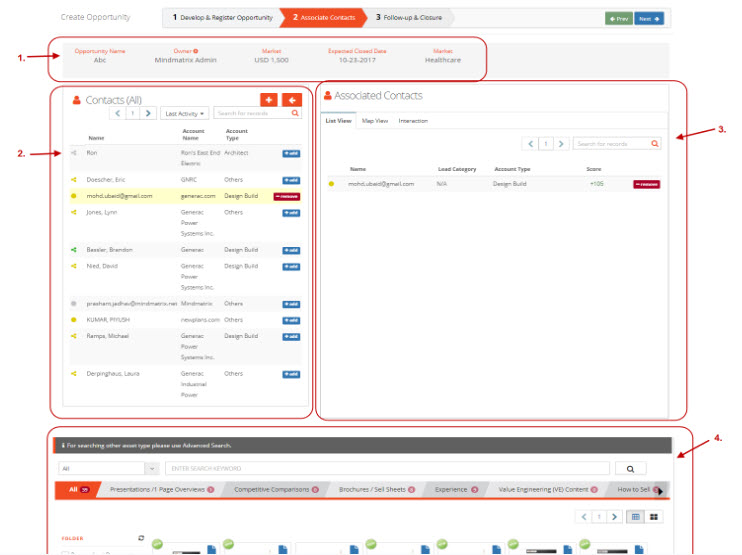Click the Score column header
742x555 pixels.
point(593,169)
